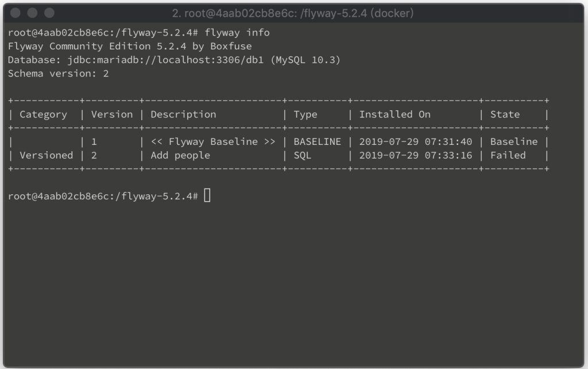The height and width of the screenshot is (369, 588).
Task: Click the Version column header
Action: (112, 114)
